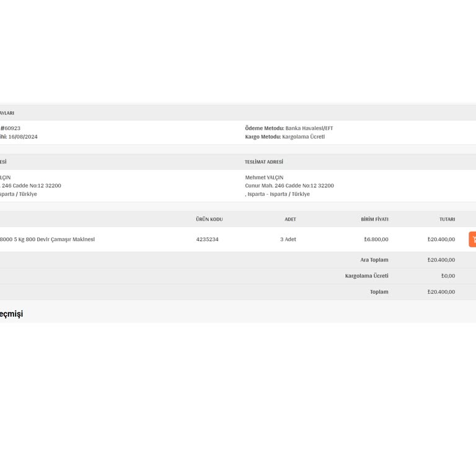Viewport: 476px width, 476px height.
Task: Click the Kargo Metodu shipping line
Action: tap(284, 136)
